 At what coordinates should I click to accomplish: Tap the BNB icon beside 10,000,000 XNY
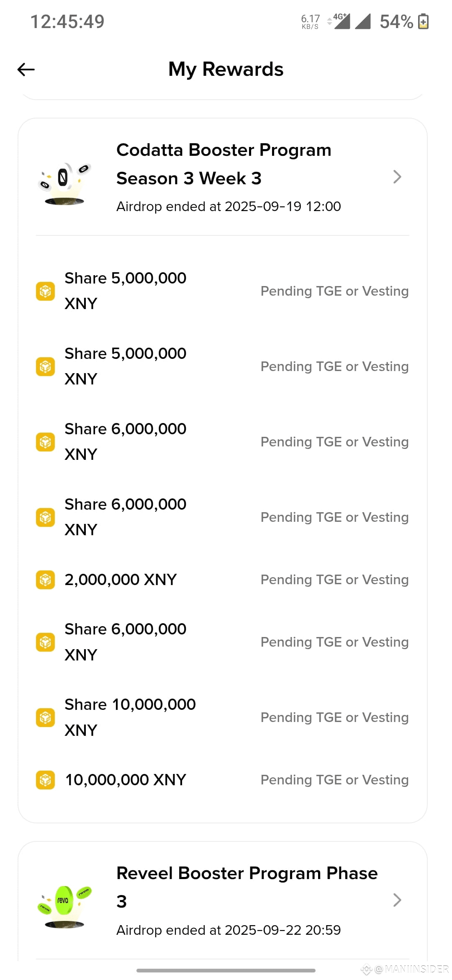[x=45, y=780]
